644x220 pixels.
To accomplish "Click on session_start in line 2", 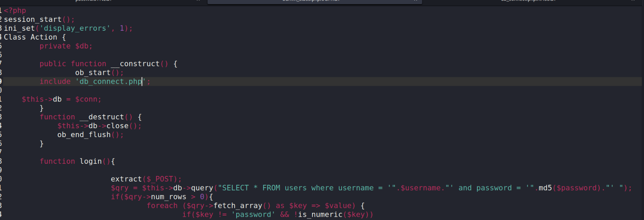I will (33, 19).
